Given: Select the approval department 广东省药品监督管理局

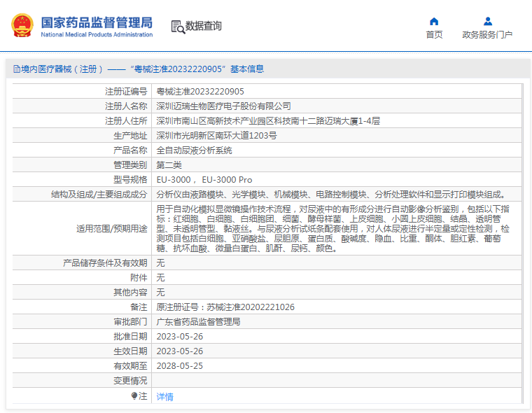Looking at the screenshot, I should (198, 322).
